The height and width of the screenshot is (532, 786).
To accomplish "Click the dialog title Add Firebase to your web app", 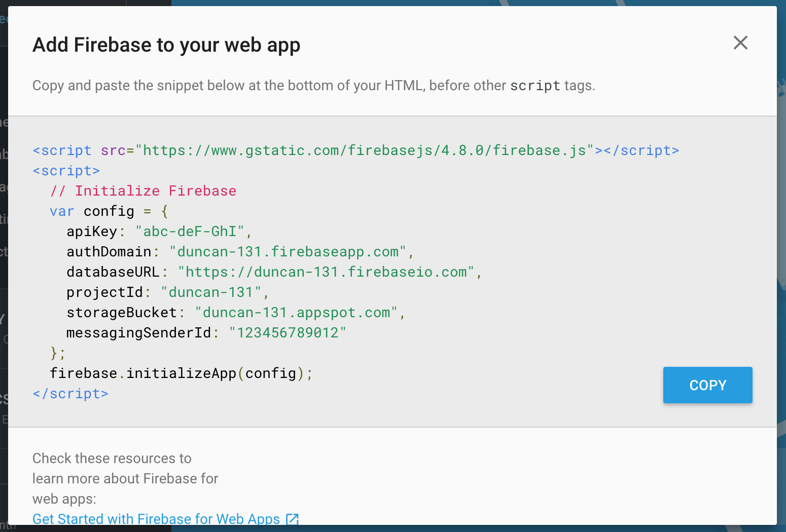I will tap(166, 45).
